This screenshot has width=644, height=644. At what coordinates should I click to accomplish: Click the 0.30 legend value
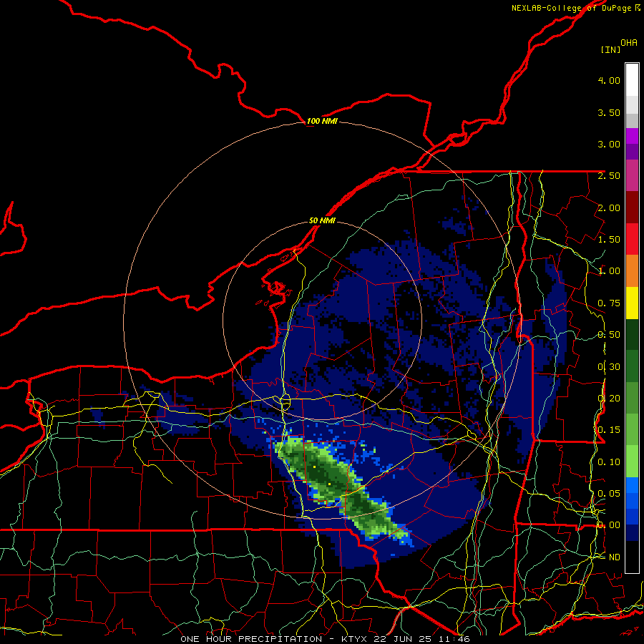click(x=609, y=367)
